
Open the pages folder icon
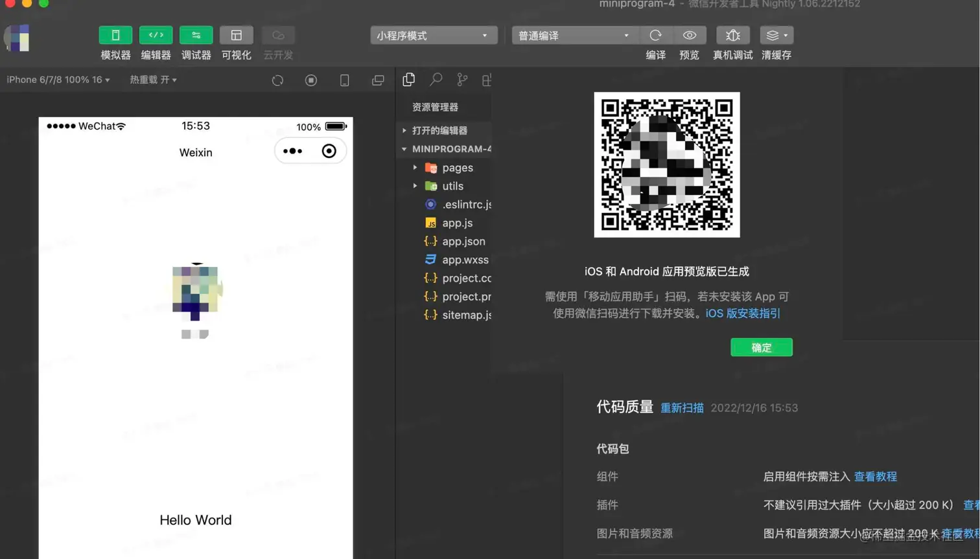(x=430, y=168)
